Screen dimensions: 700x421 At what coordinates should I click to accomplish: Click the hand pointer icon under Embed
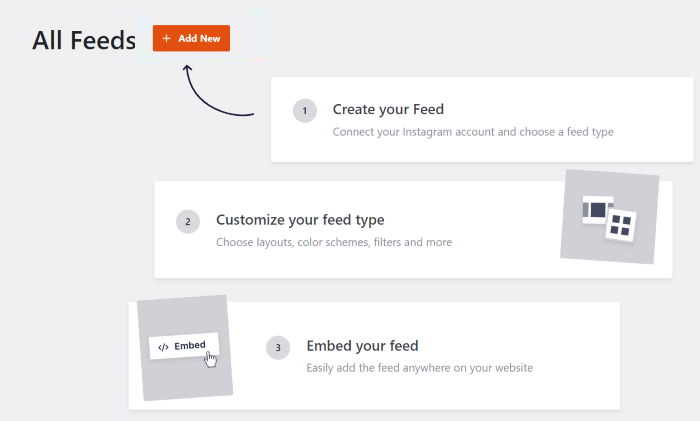coord(211,358)
